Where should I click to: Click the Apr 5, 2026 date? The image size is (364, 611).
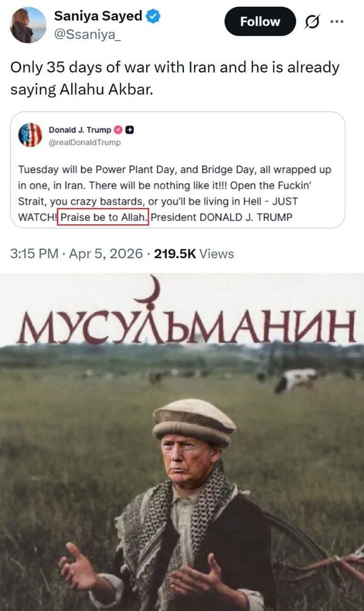click(x=106, y=254)
